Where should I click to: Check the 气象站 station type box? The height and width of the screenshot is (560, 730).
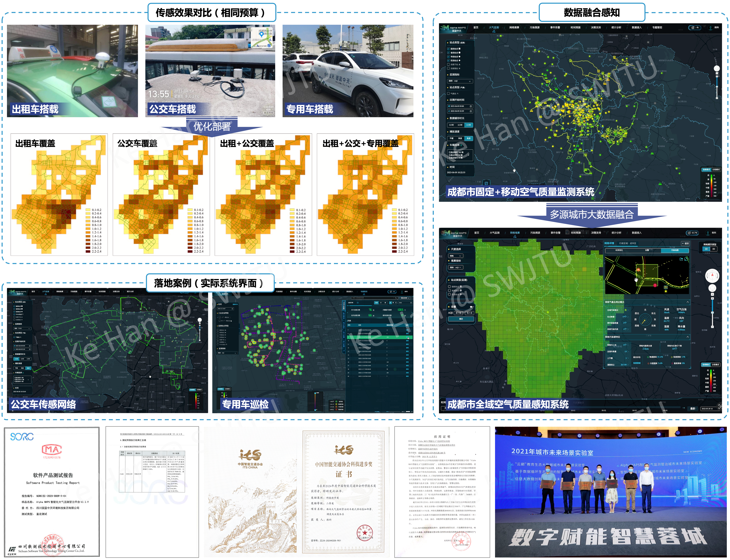coord(448,94)
